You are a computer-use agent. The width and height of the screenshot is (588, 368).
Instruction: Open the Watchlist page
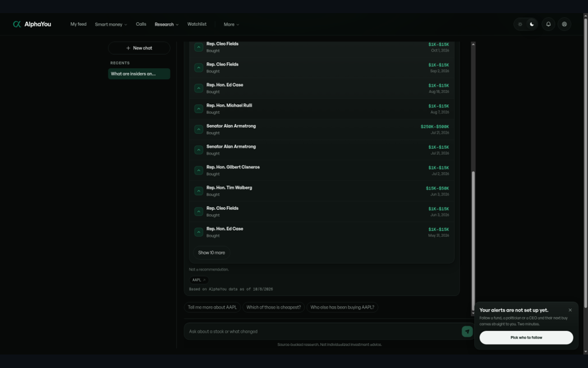point(197,24)
